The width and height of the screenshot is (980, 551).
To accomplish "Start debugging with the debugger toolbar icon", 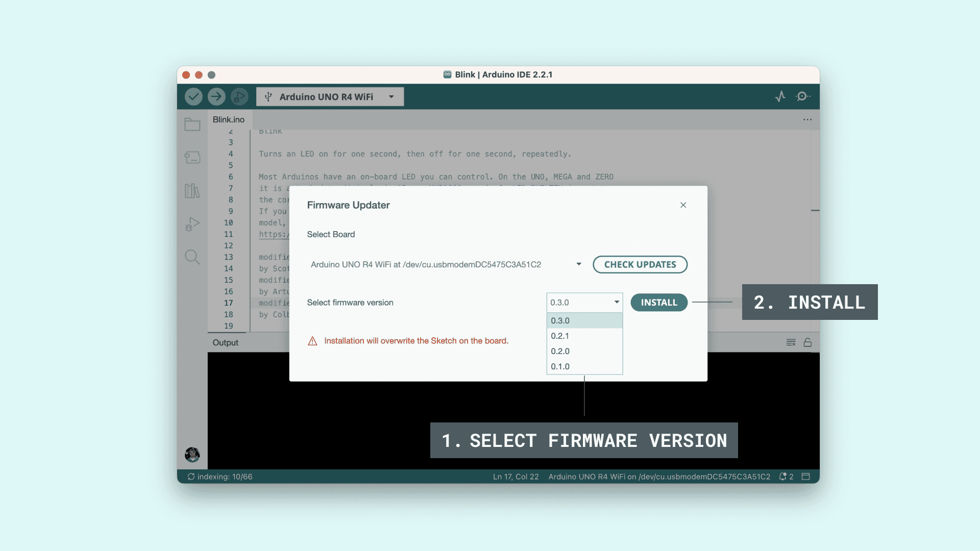I will point(239,96).
